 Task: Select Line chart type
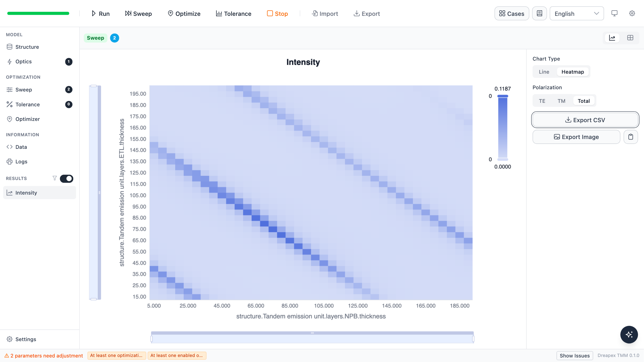[x=544, y=72]
